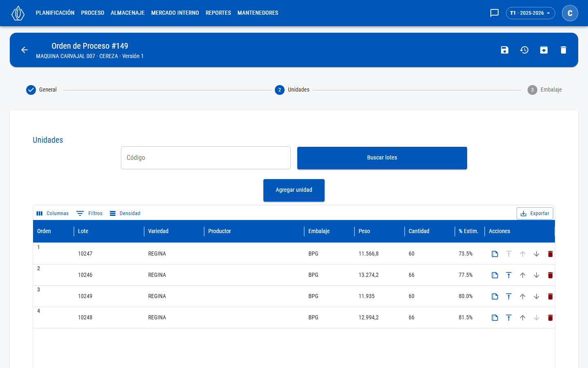Move lot 10248 up one position

point(523,318)
